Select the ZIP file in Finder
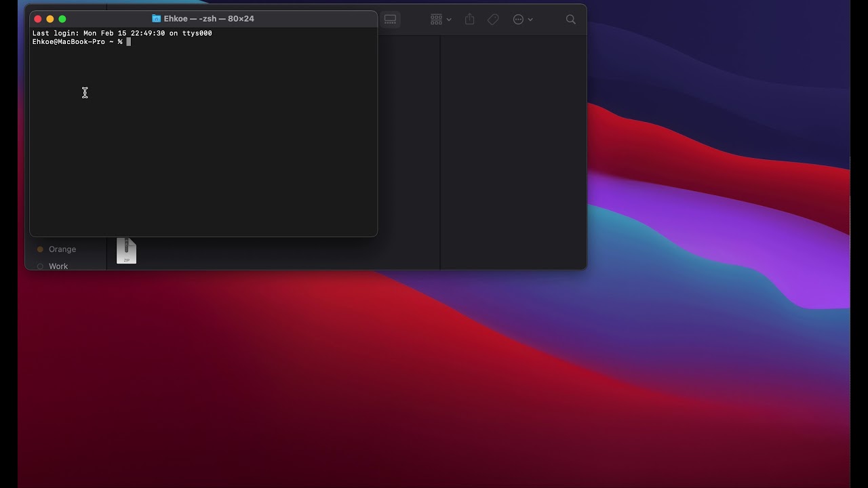Image resolution: width=868 pixels, height=488 pixels. (x=126, y=251)
